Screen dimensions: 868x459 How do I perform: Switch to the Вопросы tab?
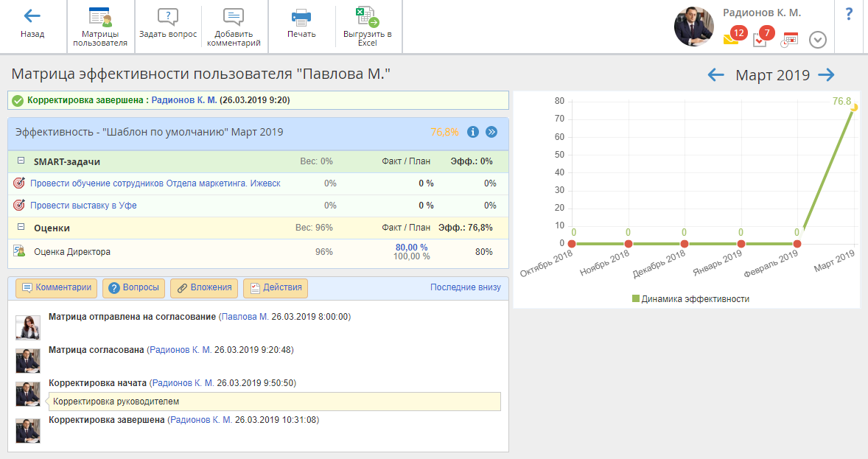(133, 288)
